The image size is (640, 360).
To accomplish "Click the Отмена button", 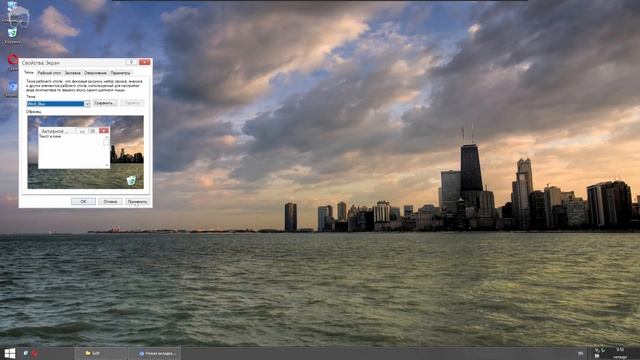I will (x=110, y=202).
